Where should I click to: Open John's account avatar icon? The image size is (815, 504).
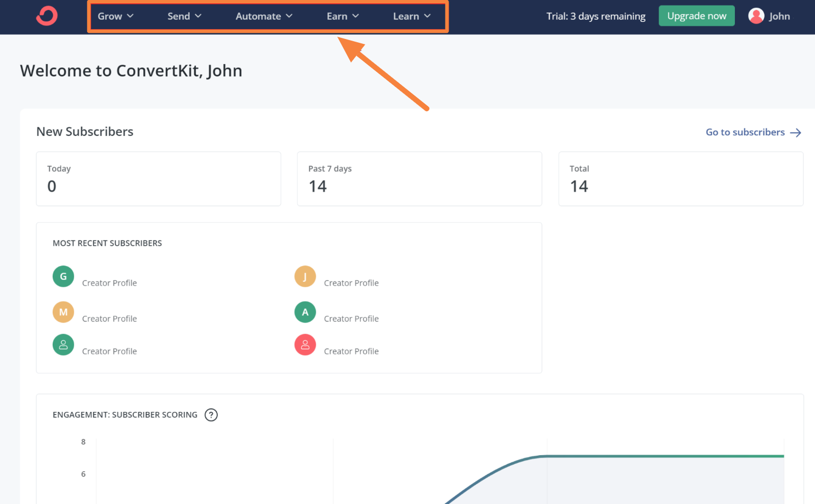click(756, 16)
